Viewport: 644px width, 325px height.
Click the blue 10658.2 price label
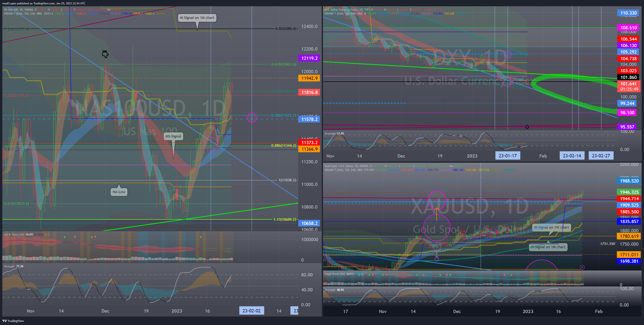(309, 223)
